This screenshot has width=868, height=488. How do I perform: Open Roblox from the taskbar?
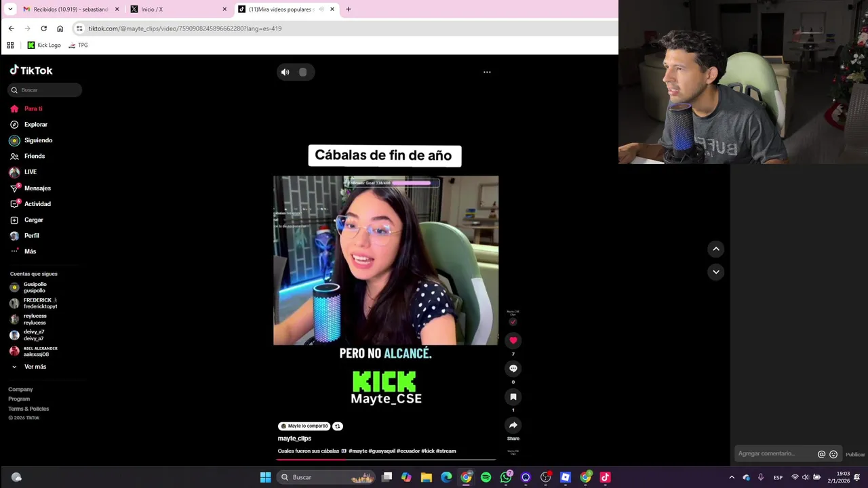(x=566, y=477)
